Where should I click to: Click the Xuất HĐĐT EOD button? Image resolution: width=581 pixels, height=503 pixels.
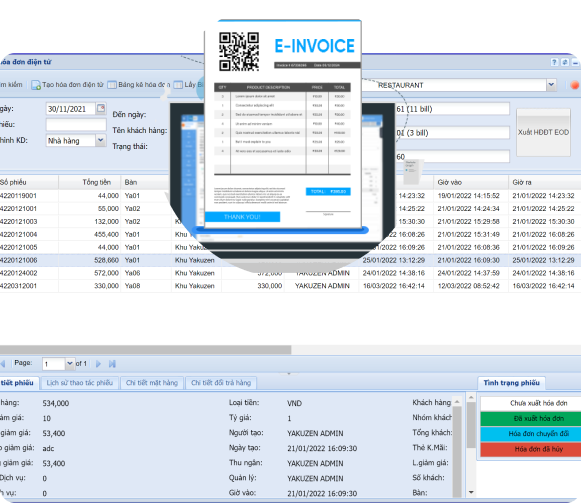(543, 132)
